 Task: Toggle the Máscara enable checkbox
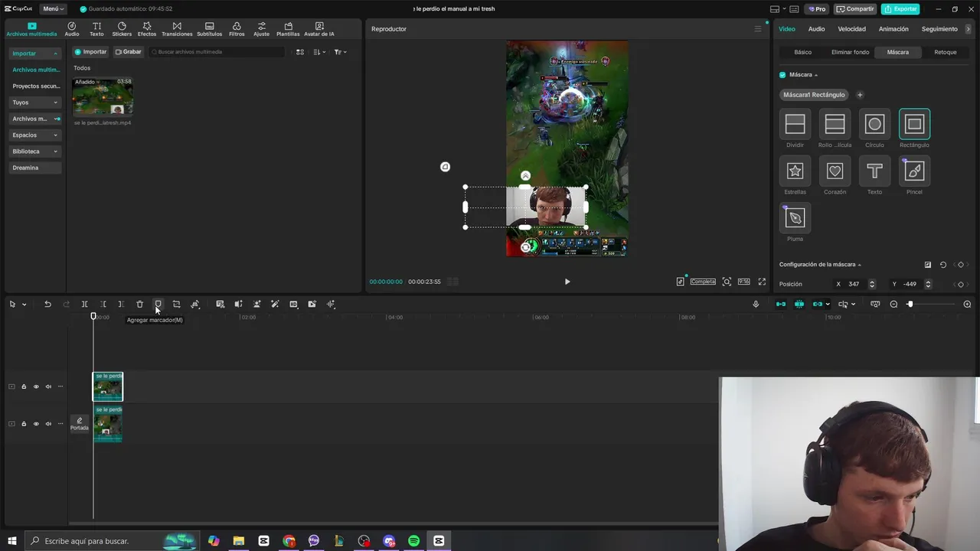(782, 75)
